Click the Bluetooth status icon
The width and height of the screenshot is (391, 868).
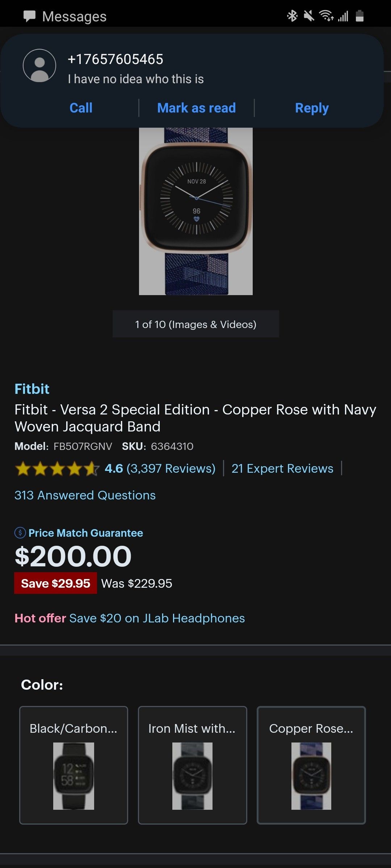(292, 16)
